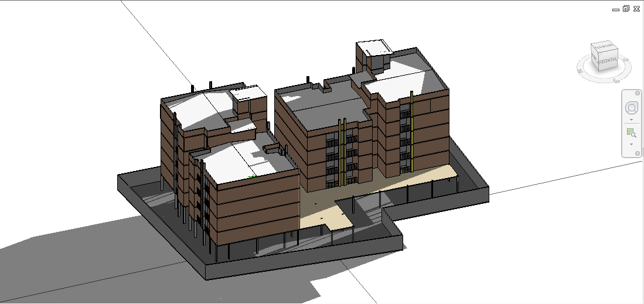Minimize the 3D view window
Image resolution: width=644 pixels, height=304 pixels.
pos(615,9)
